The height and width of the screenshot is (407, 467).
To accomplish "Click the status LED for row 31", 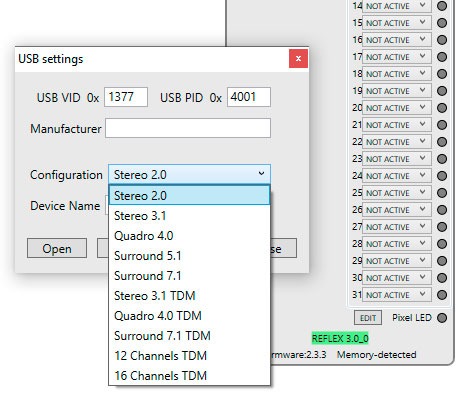I will pos(442,295).
